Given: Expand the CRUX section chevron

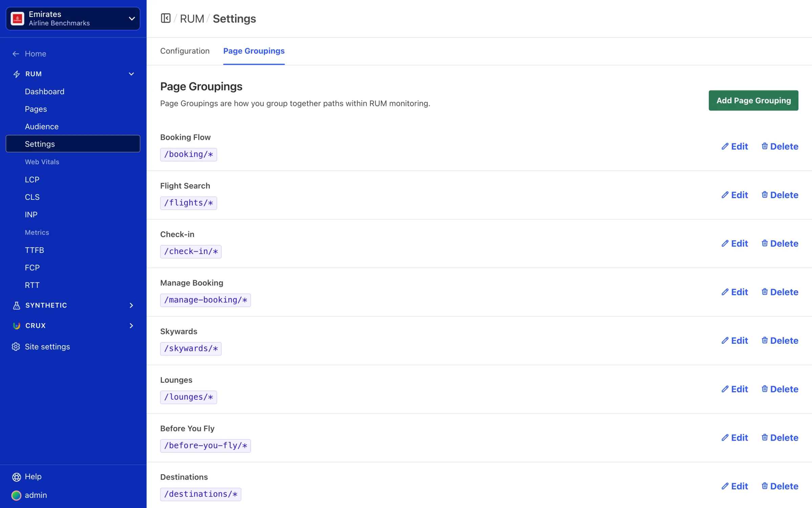Looking at the screenshot, I should pos(131,326).
